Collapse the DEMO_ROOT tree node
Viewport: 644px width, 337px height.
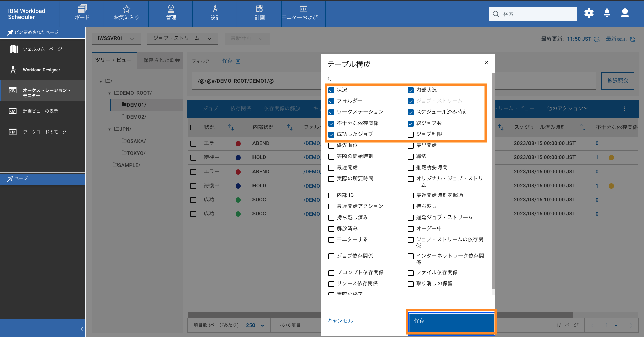109,93
